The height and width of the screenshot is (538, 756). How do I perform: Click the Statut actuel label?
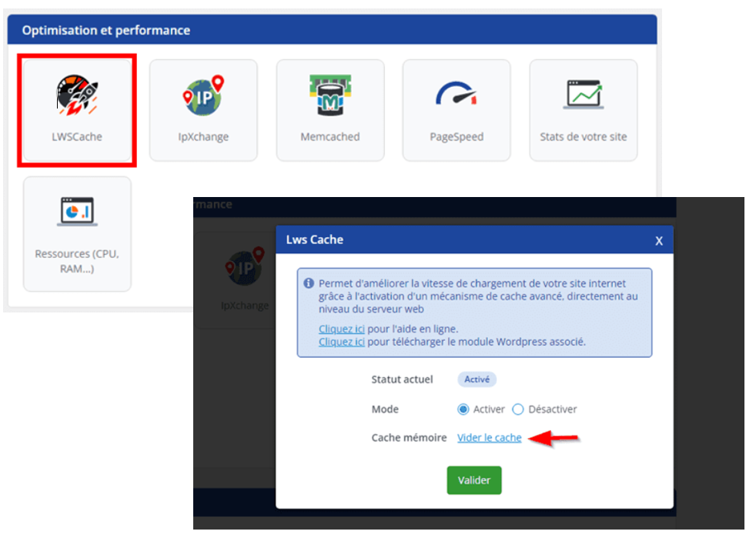point(402,379)
